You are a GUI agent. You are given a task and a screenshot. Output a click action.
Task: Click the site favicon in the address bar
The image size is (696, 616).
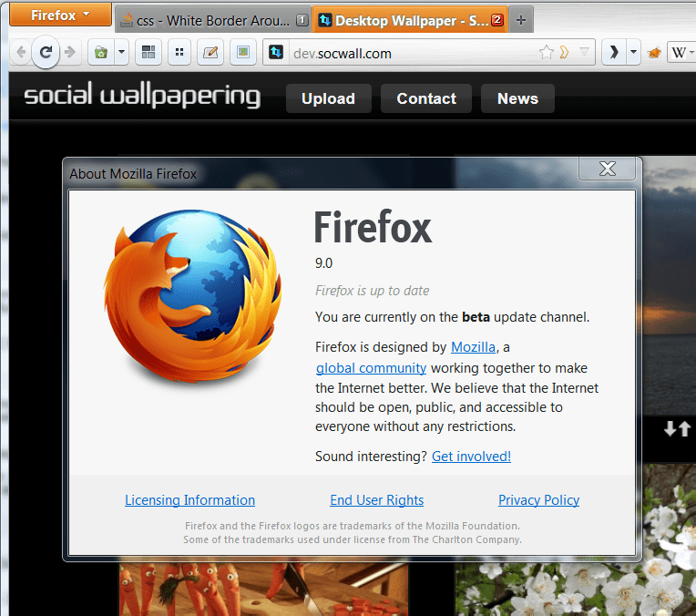point(276,53)
